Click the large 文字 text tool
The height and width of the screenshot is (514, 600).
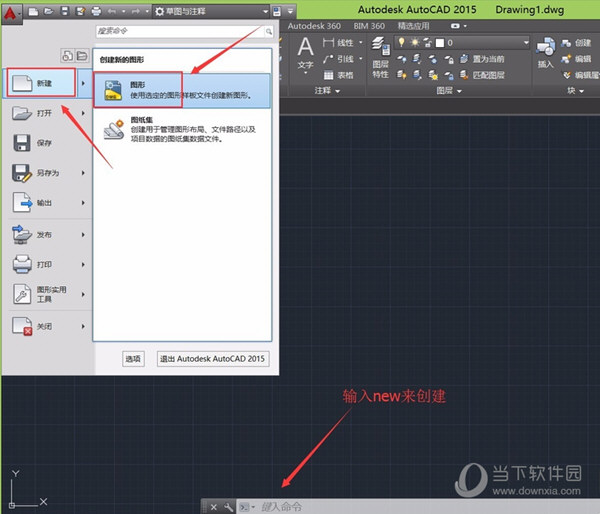coord(305,54)
